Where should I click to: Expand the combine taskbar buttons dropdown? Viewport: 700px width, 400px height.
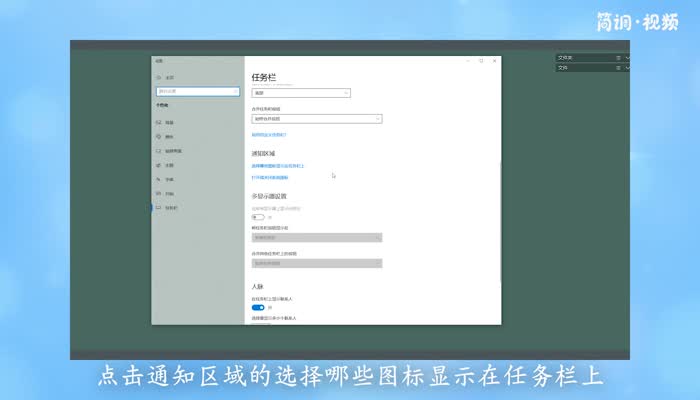[316, 118]
